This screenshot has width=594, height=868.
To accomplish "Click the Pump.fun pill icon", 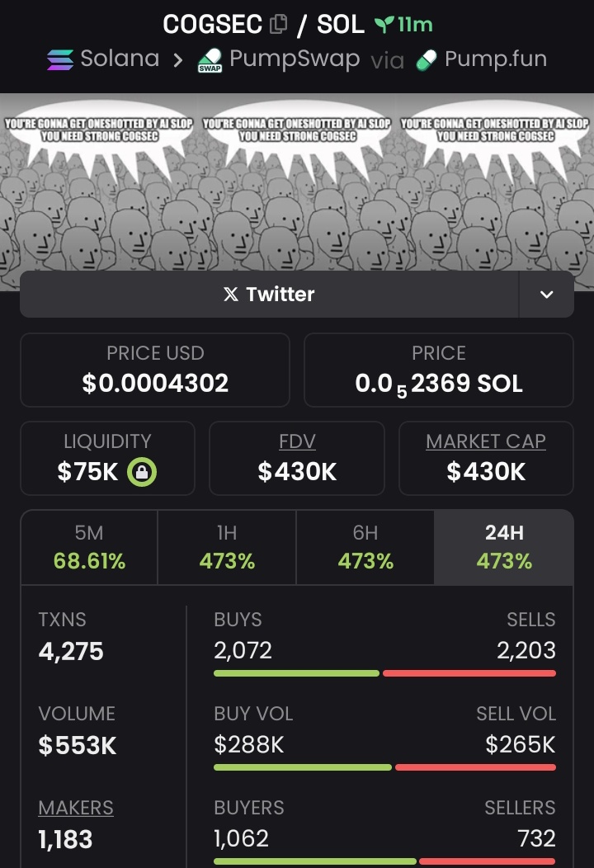I will click(x=427, y=60).
